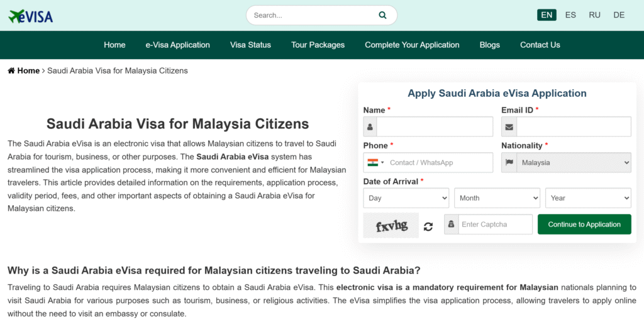This screenshot has width=644, height=324.
Task: Open the phone country code flag selector
Action: pyautogui.click(x=376, y=162)
